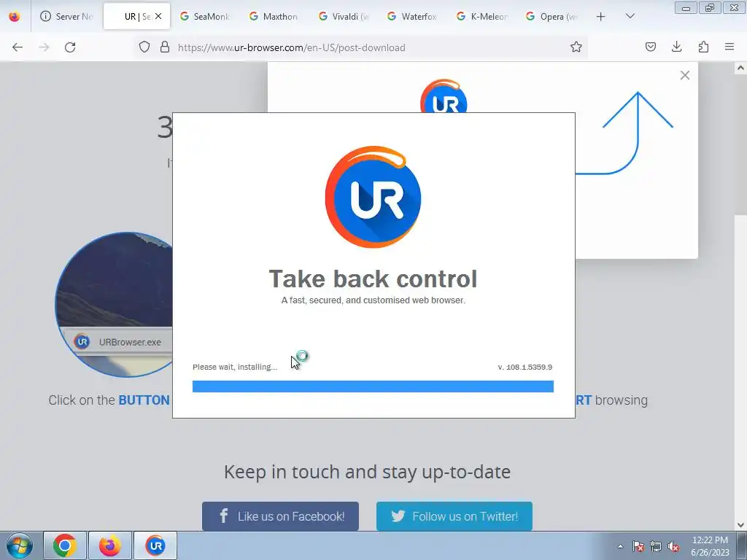Switch to the Server Not Found tab
This screenshot has width=747, height=560.
click(66, 17)
